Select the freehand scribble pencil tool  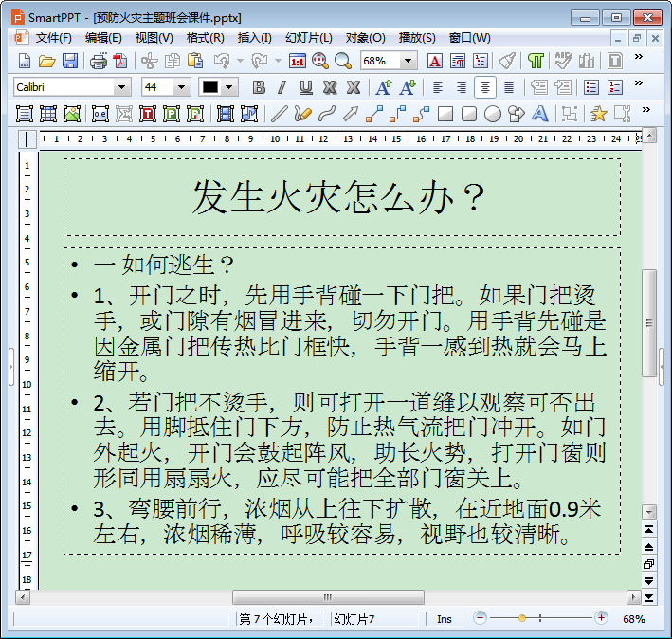coord(302,114)
